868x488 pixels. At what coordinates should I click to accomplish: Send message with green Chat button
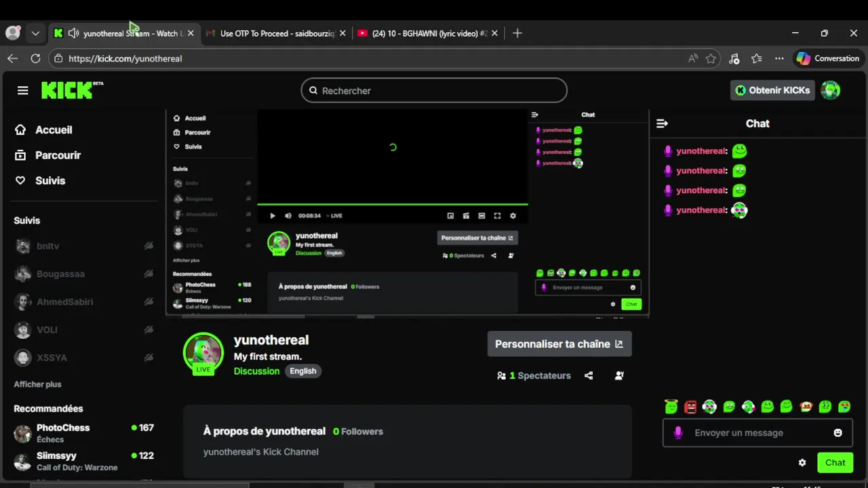[x=835, y=462]
